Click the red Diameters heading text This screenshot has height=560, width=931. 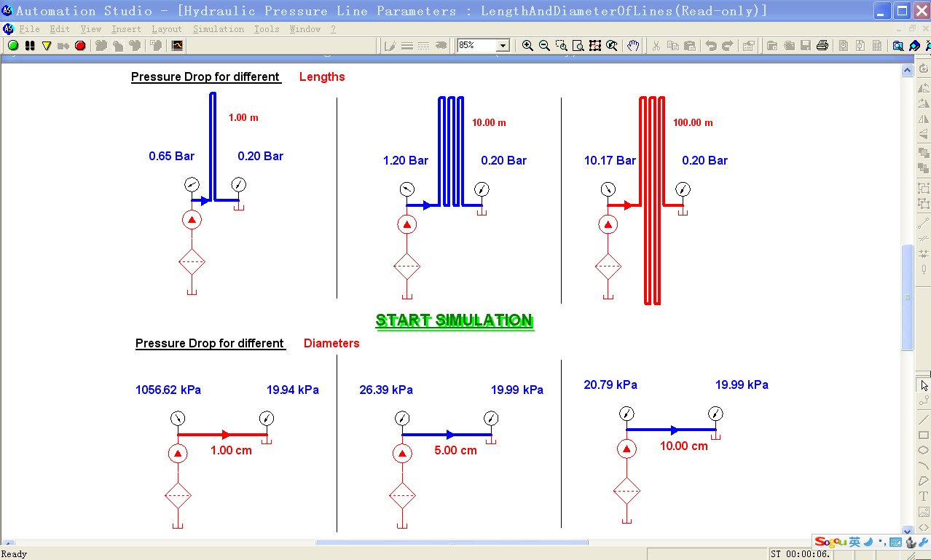pyautogui.click(x=331, y=343)
